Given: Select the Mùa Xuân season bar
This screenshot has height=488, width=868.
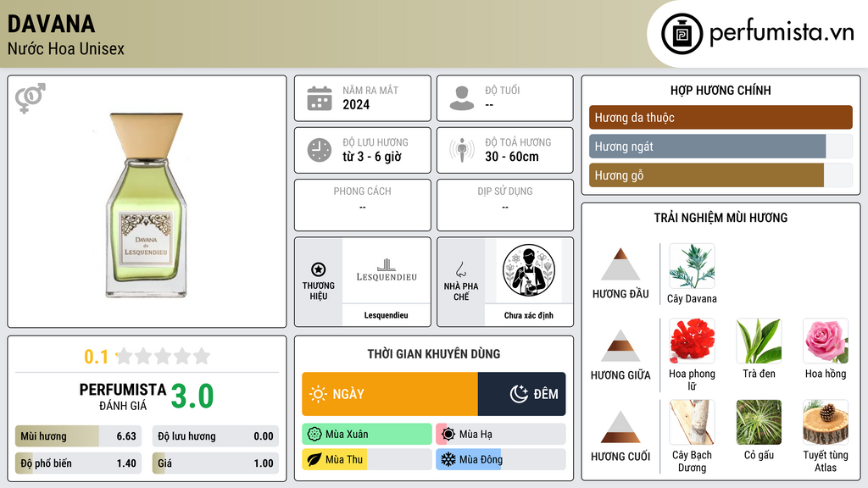Looking at the screenshot, I should point(367,435).
